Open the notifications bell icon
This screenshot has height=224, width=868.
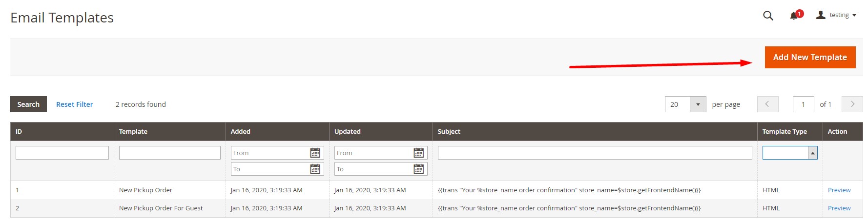point(794,16)
